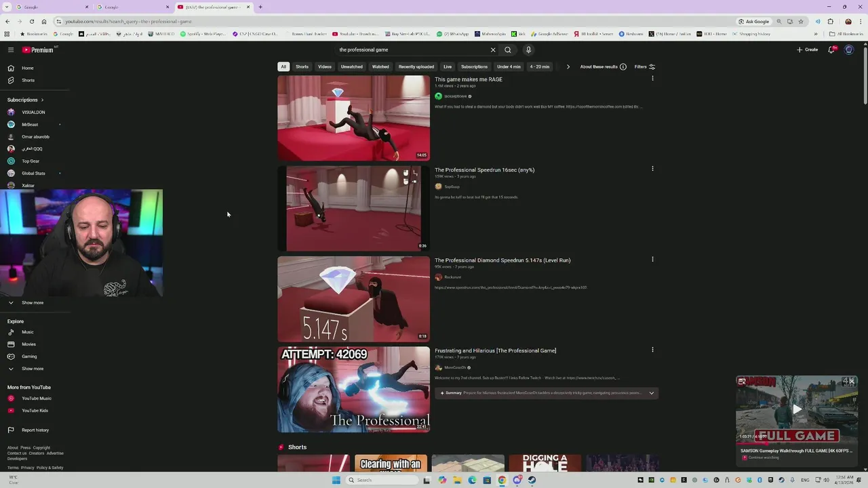Click the Create button
868x488 pixels.
point(807,49)
